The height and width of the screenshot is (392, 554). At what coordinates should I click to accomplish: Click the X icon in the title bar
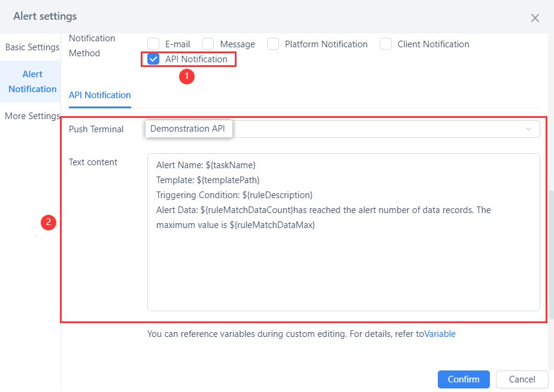535,18
